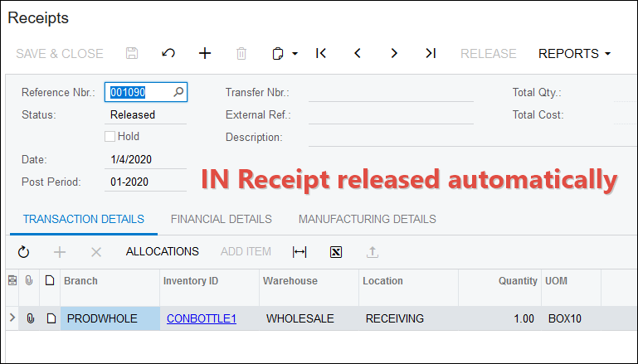638x364 pixels.
Task: Click the Allocations button
Action: [162, 251]
